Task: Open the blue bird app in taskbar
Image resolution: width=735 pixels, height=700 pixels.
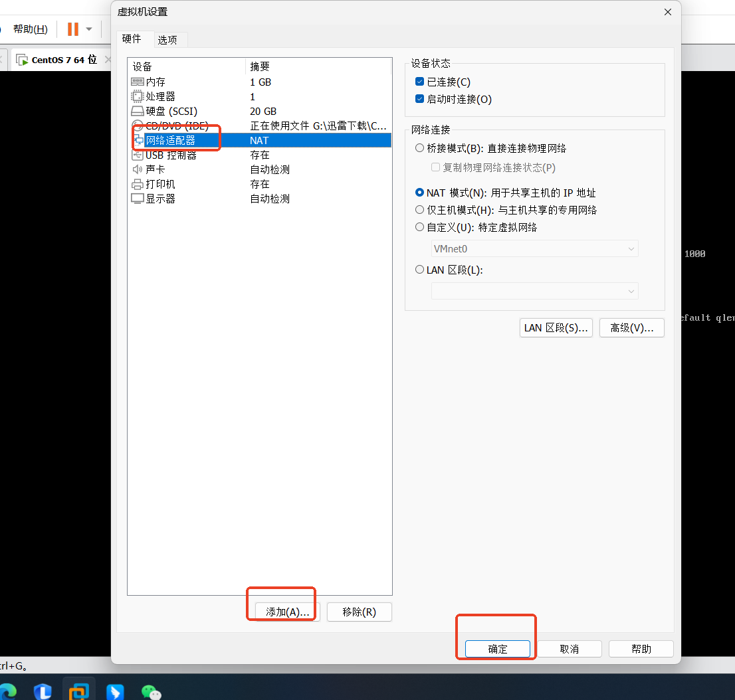Action: (115, 692)
